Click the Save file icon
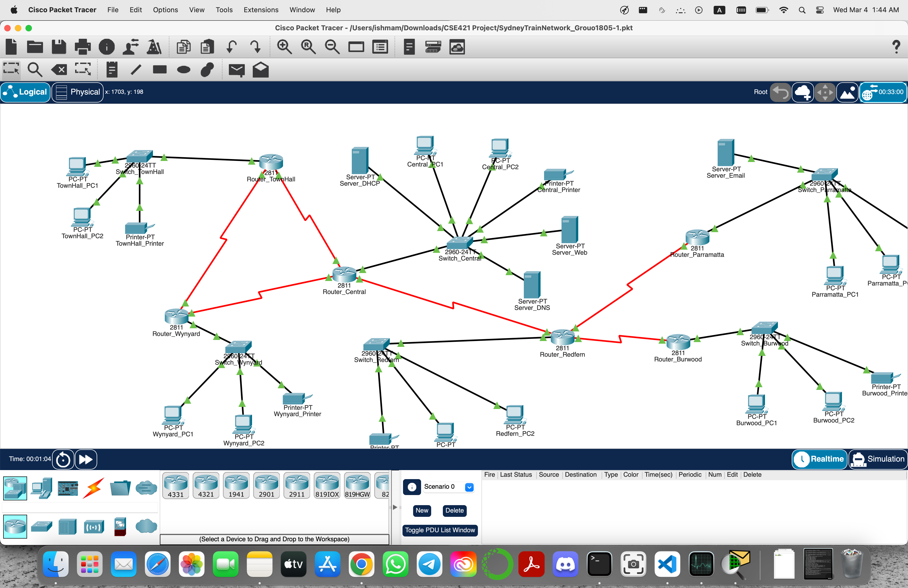This screenshot has height=588, width=908. pyautogui.click(x=59, y=47)
